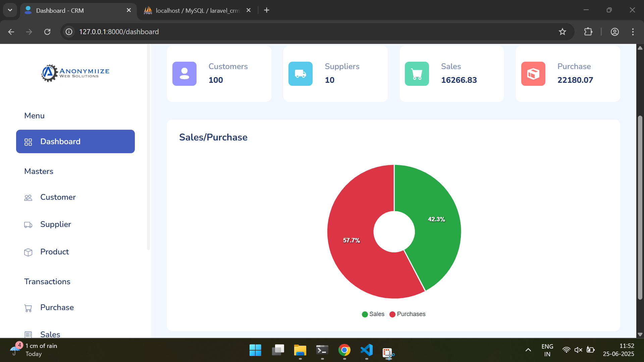Open Visual Studio Code from taskbar
The width and height of the screenshot is (644, 362).
(x=367, y=350)
